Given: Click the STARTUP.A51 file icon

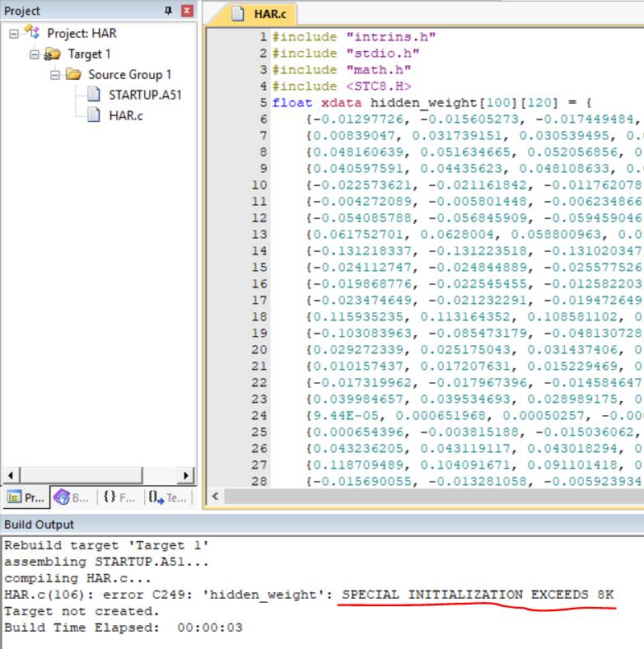Looking at the screenshot, I should 94,95.
